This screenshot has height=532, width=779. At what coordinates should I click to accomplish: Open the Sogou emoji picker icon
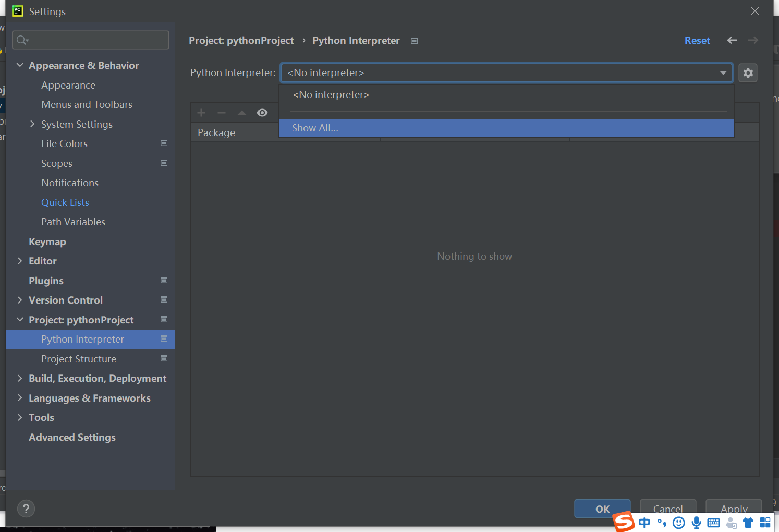[678, 522]
